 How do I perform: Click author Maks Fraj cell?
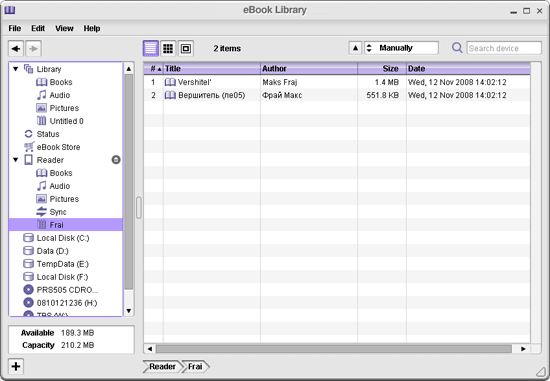tap(280, 82)
